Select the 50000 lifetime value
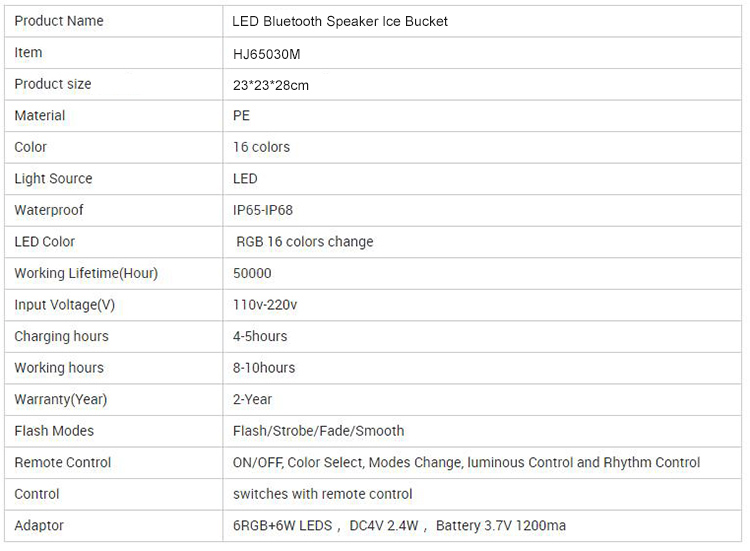This screenshot has width=750, height=551. click(252, 273)
